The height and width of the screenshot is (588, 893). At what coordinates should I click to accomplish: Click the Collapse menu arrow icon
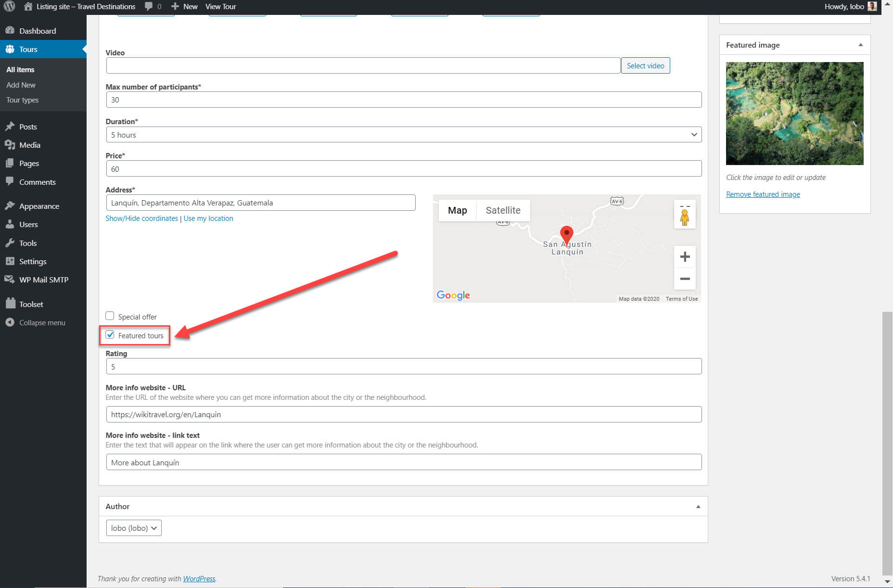click(x=10, y=322)
